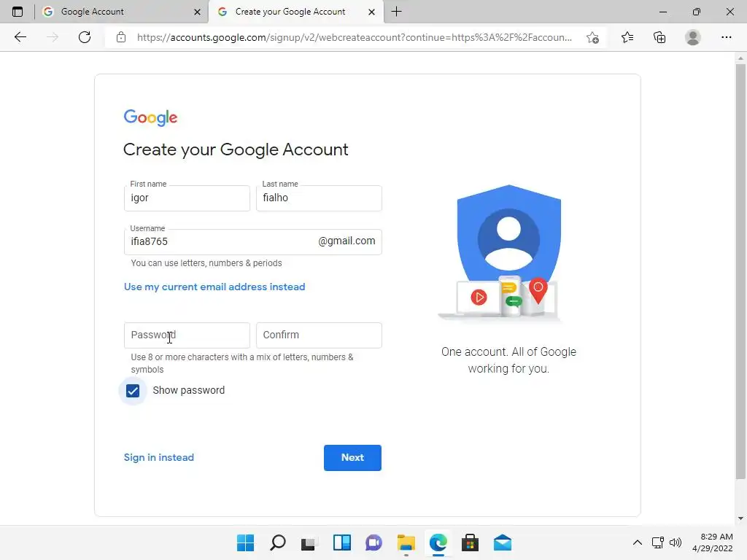
Task: Click the browser Back arrow
Action: point(20,37)
